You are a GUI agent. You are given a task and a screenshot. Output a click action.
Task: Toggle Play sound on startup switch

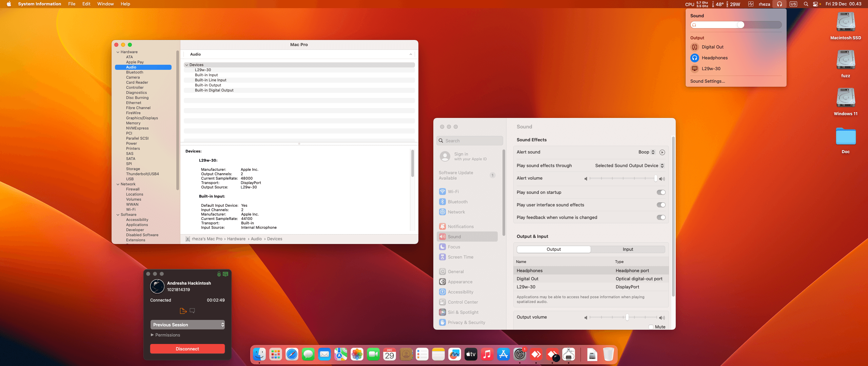click(661, 192)
